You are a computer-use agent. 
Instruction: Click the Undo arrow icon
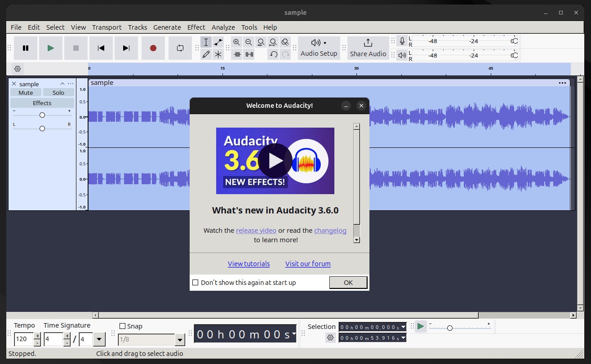[x=273, y=54]
